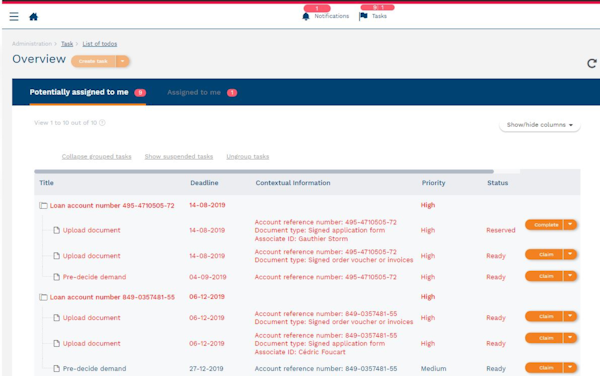Refresh the overview with the reload icon
Viewport: 600px width, 376px height.
coord(592,63)
